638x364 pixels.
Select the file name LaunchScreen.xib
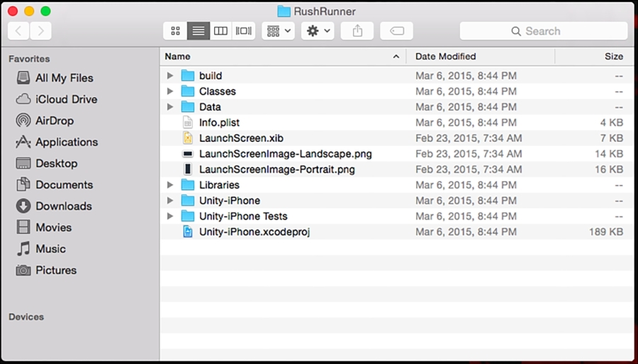pos(241,139)
